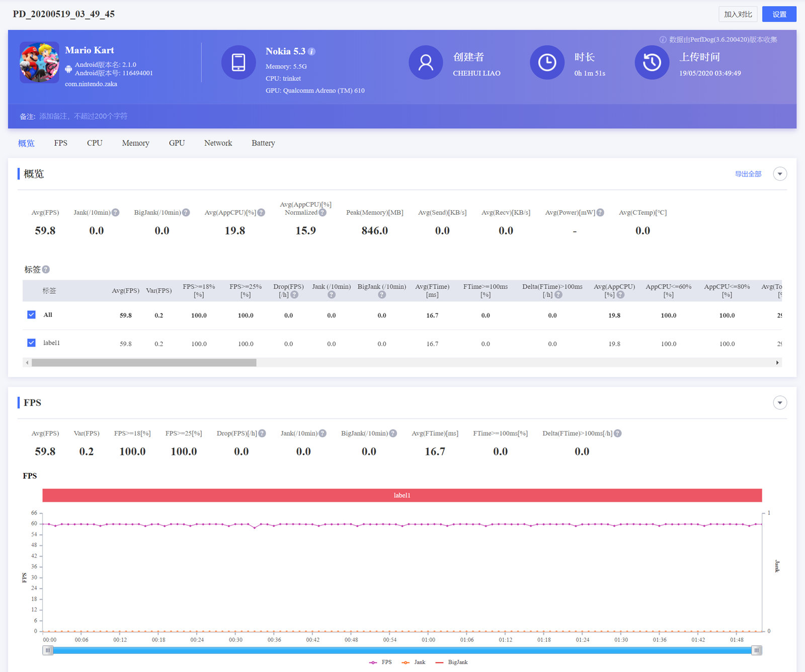Click the 导出全部 export link
Image resolution: width=805 pixels, height=672 pixels.
click(x=748, y=174)
